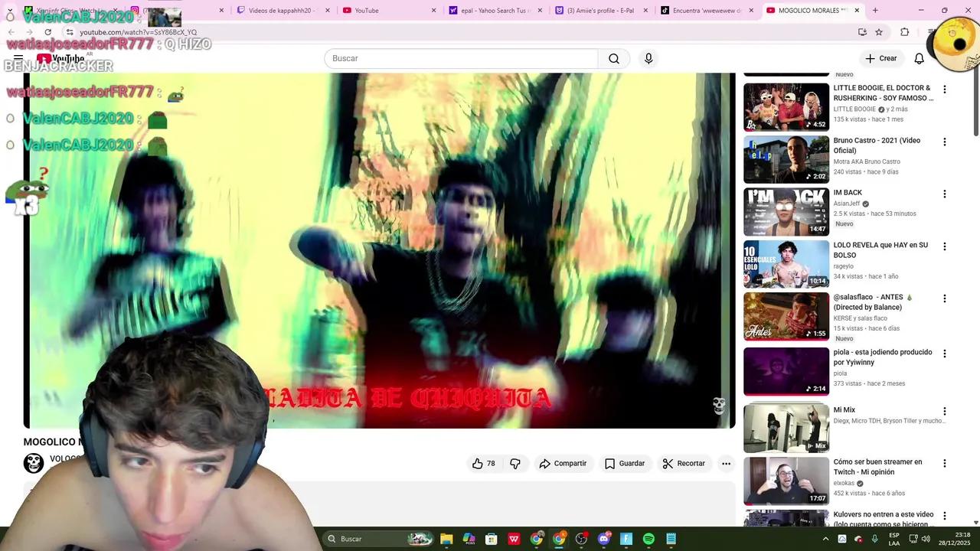The image size is (980, 551).
Task: Open options menu for piola video
Action: (944, 354)
